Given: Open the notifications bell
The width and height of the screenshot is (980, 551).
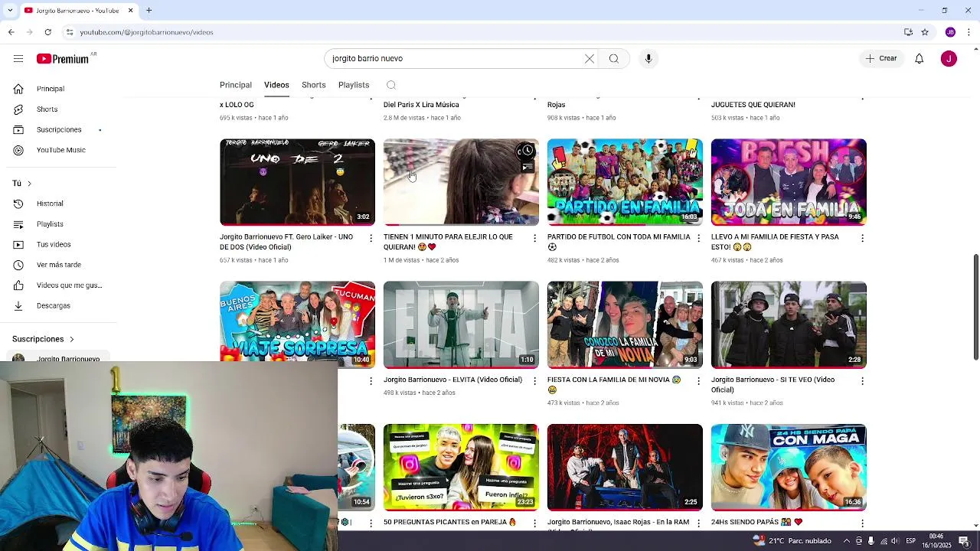Looking at the screenshot, I should (920, 59).
